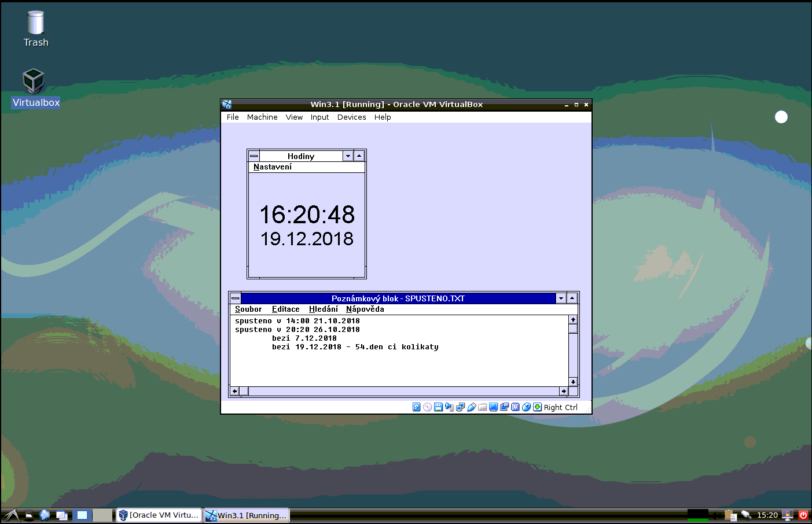Open the start menu at taskbar's left end

pyautogui.click(x=12, y=515)
